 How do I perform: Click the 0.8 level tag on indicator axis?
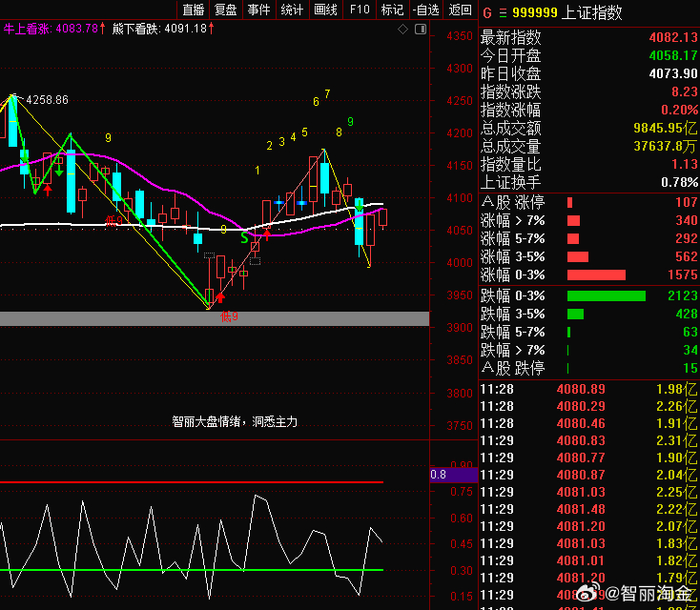pyautogui.click(x=454, y=475)
